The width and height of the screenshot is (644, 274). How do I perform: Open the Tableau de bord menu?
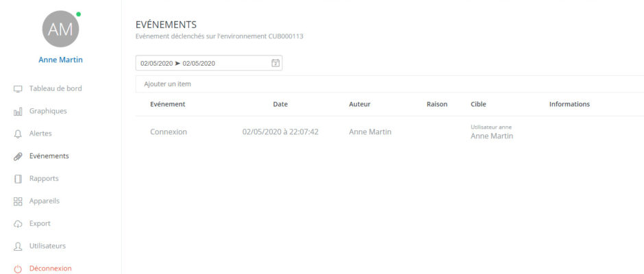coord(55,88)
